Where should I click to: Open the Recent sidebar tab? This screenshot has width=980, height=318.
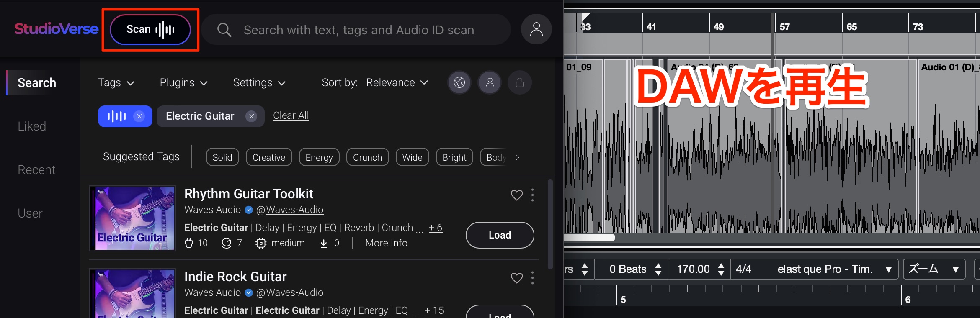click(36, 170)
